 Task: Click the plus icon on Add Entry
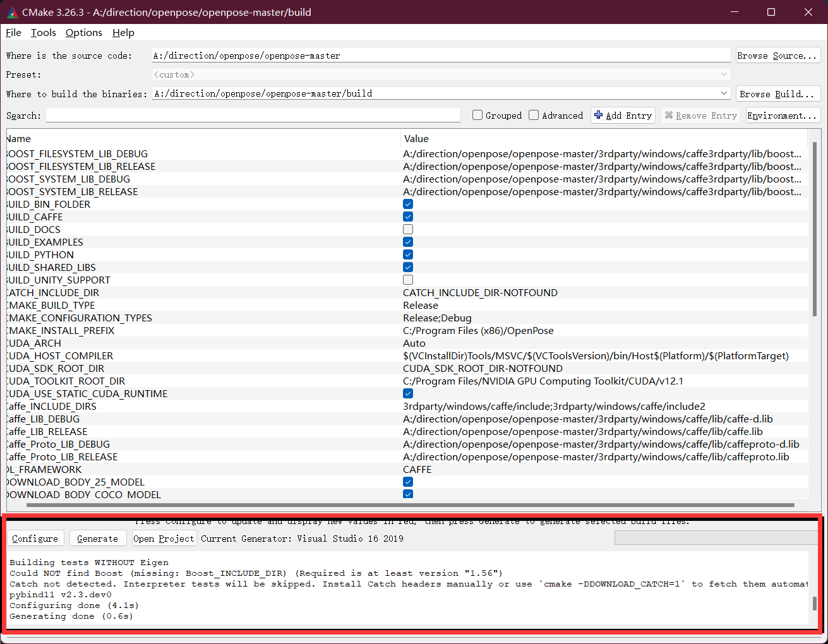click(x=598, y=115)
